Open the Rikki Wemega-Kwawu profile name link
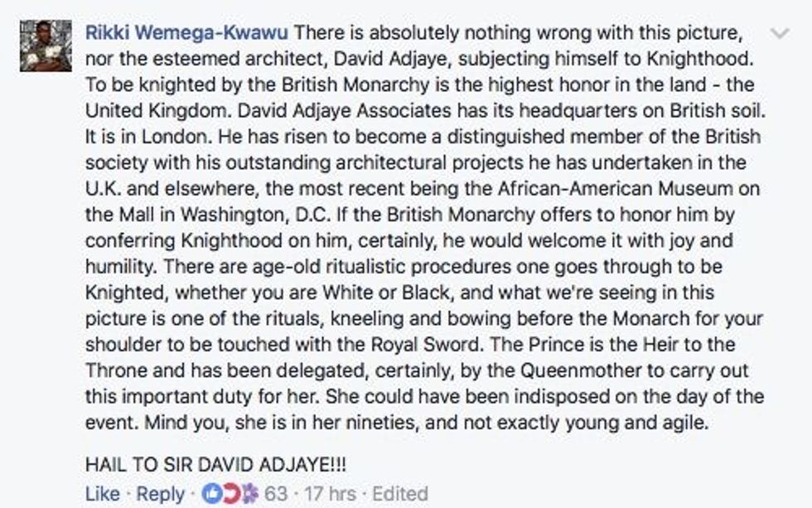 point(186,32)
